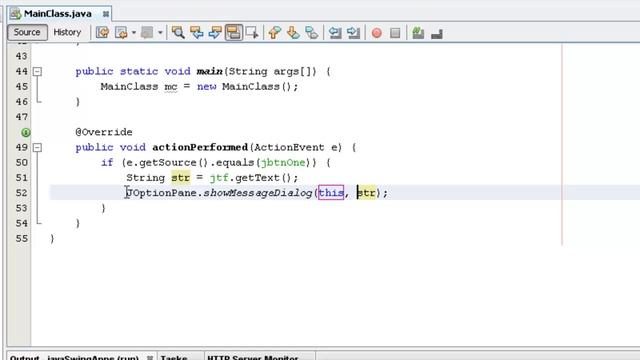640x360 pixels.
Task: Click Toggle Bookmark icon
Action: click(x=312, y=33)
